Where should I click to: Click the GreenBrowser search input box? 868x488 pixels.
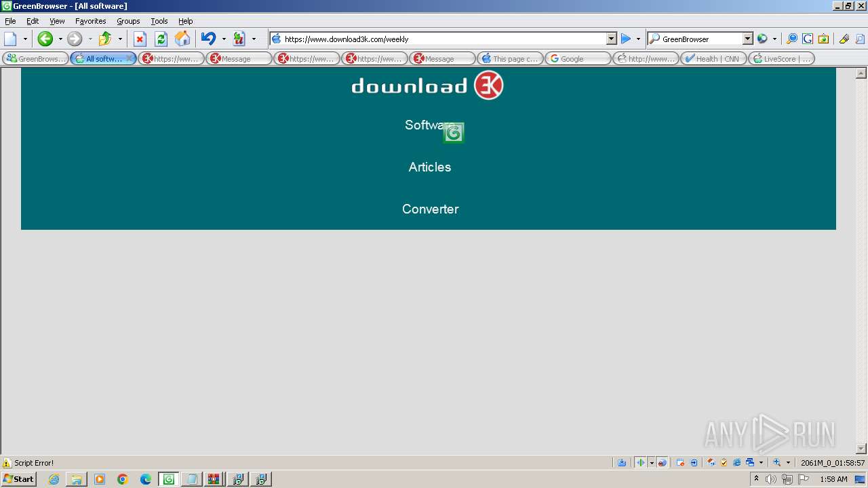click(701, 39)
